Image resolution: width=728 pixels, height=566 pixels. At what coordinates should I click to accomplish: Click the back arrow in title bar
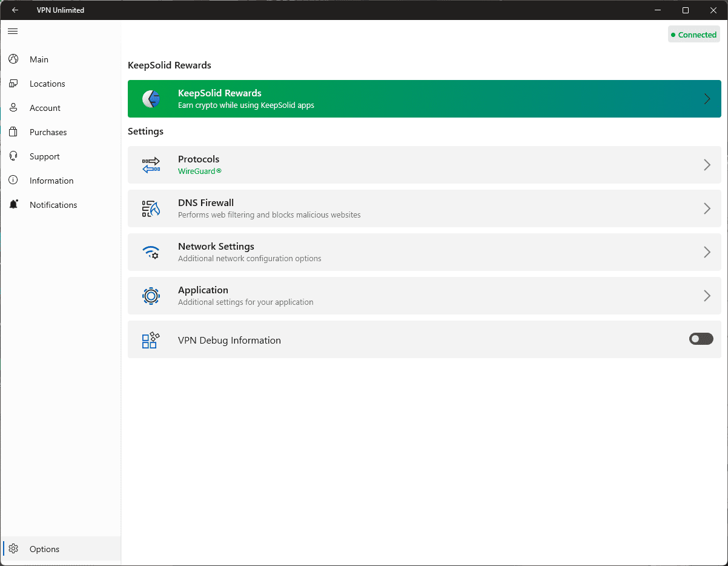(x=15, y=10)
